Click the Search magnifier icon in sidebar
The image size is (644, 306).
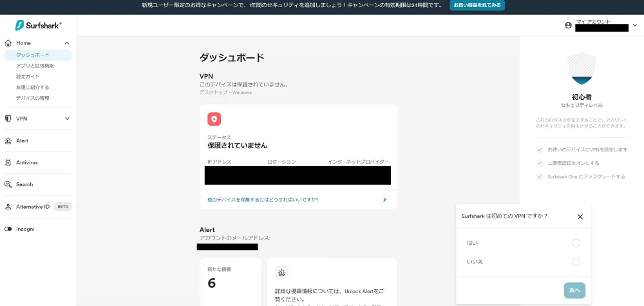pyautogui.click(x=8, y=184)
